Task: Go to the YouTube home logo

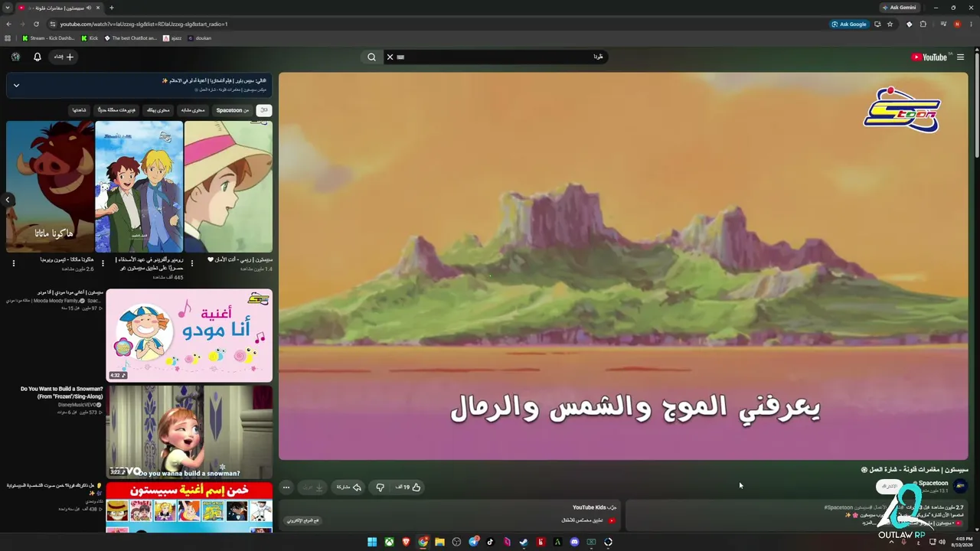Action: [930, 57]
